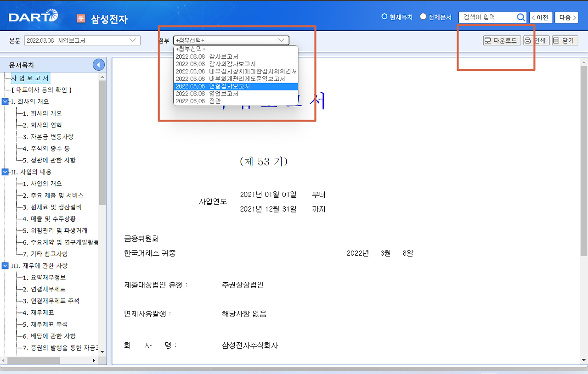The width and height of the screenshot is (588, 374).
Task: Click the (제 53 기) fiscal term text
Action: coord(264,162)
